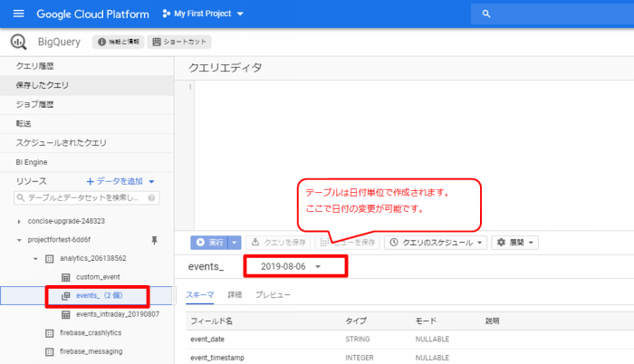Open クエリ履歴 in sidebar
The image size is (634, 364).
(x=87, y=66)
